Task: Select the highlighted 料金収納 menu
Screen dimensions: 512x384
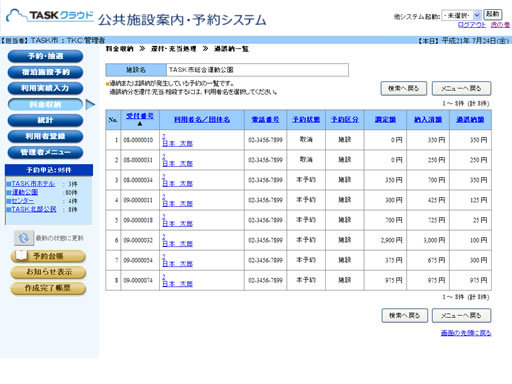Action: [x=45, y=104]
